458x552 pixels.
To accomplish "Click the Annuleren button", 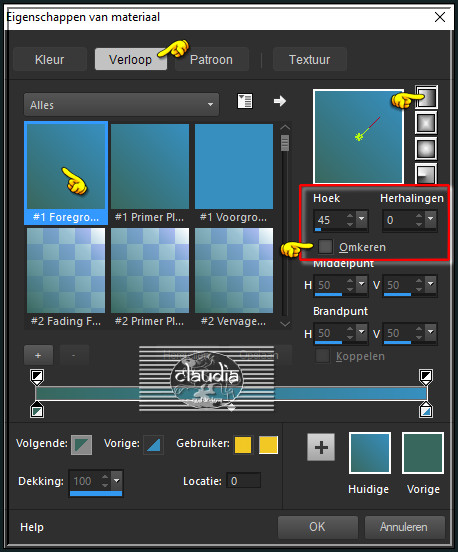I will point(404,527).
